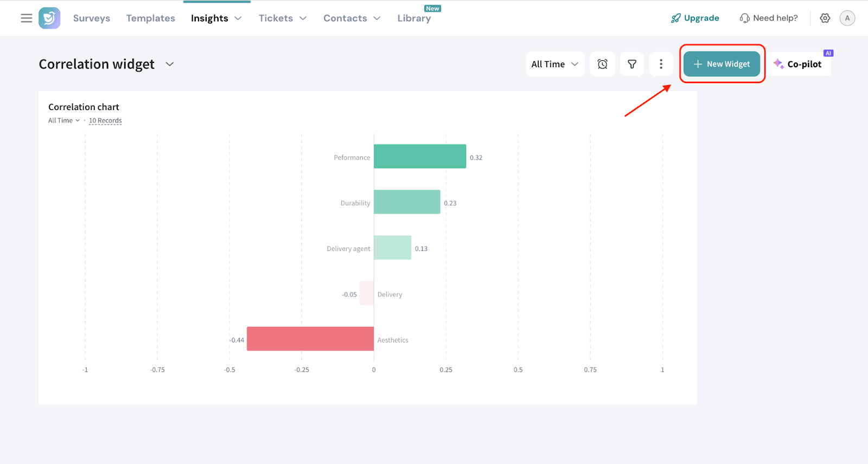Expand the Correlation widget dashboard dropdown

(170, 64)
